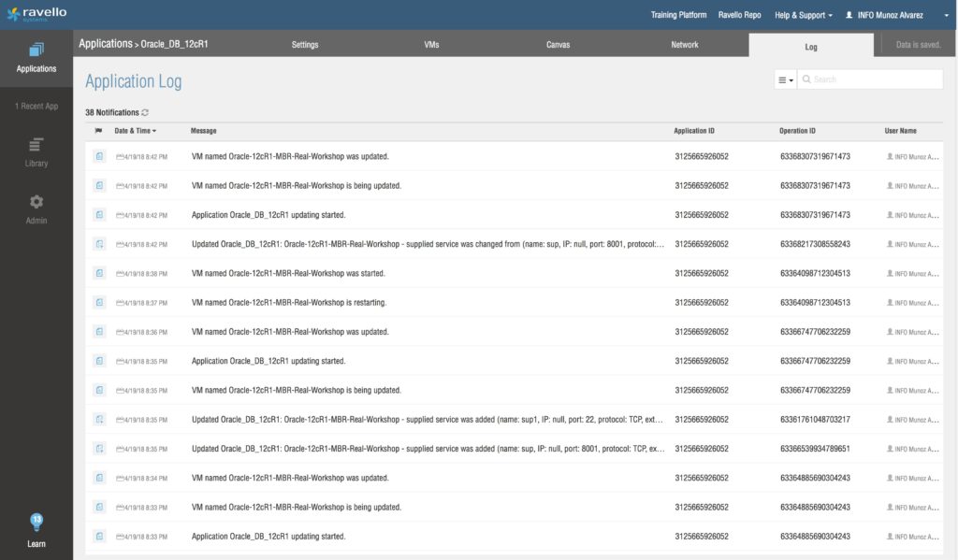Open the VMs tab

pyautogui.click(x=431, y=45)
